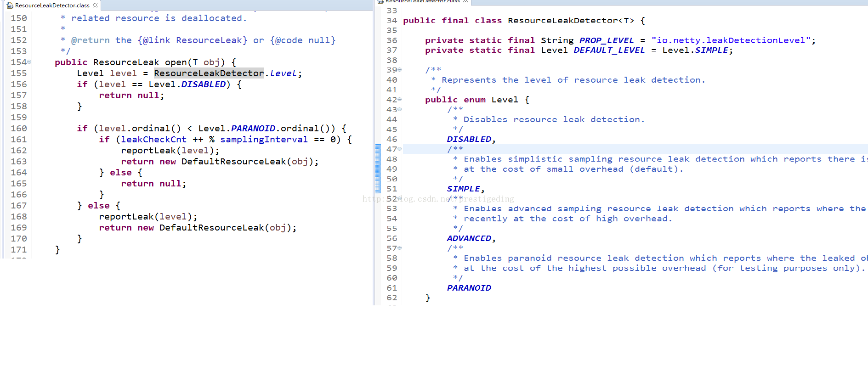
Task: Click the highlighted ResourceLeakDetector on line 155
Action: coord(209,73)
